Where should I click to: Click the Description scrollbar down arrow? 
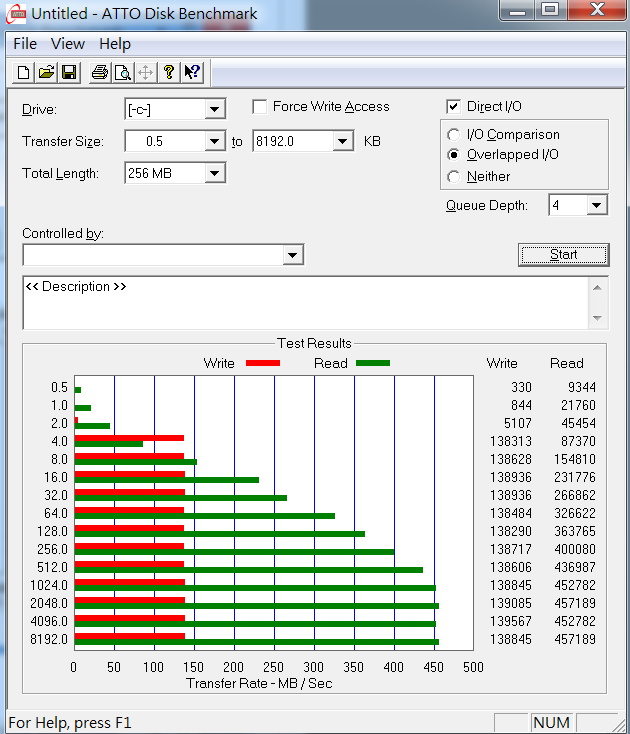coord(597,318)
